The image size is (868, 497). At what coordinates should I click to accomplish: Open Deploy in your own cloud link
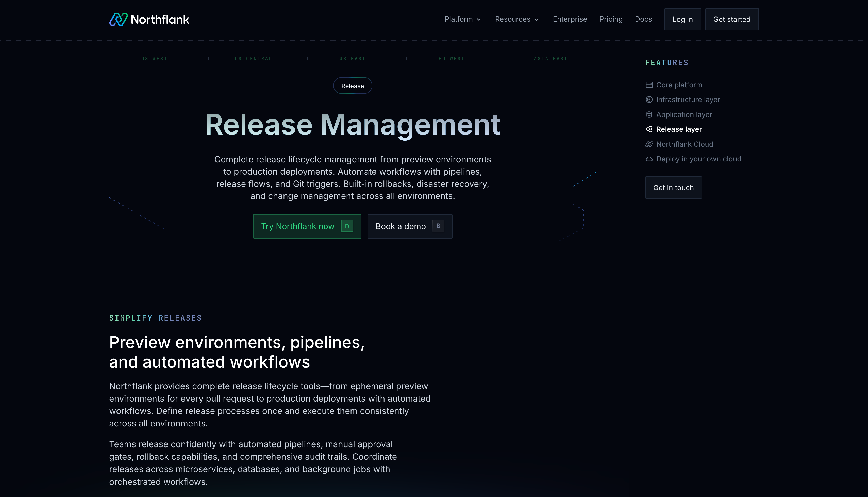(x=693, y=159)
